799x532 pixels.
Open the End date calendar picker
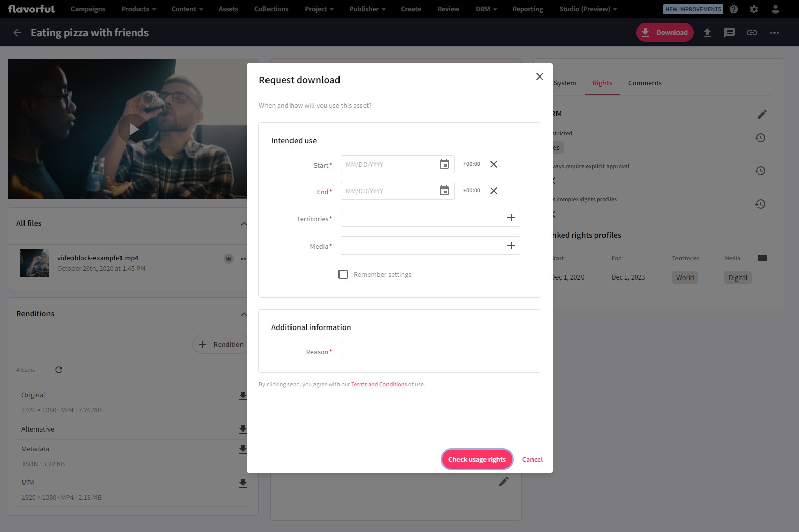[444, 191]
